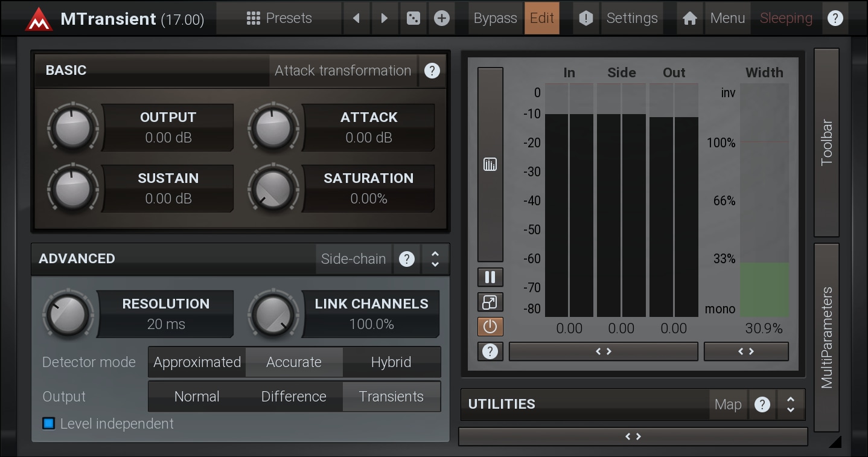
Task: Go to previous preset arrow
Action: click(357, 18)
